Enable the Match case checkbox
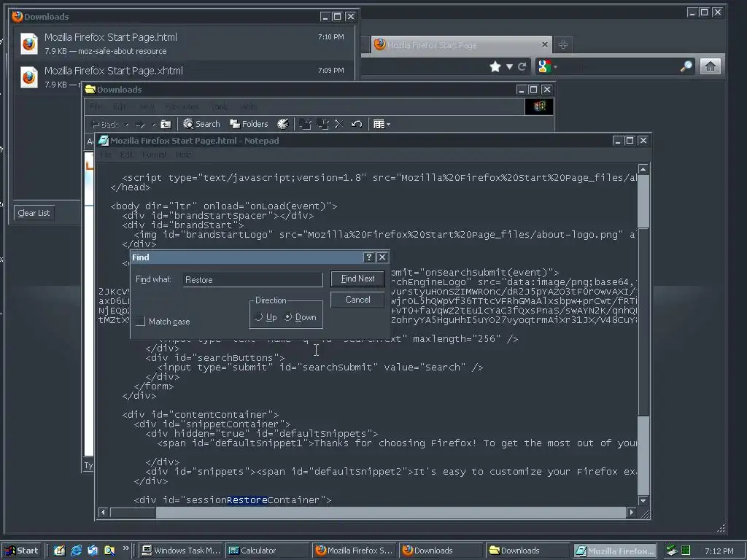This screenshot has width=747, height=560. click(140, 322)
